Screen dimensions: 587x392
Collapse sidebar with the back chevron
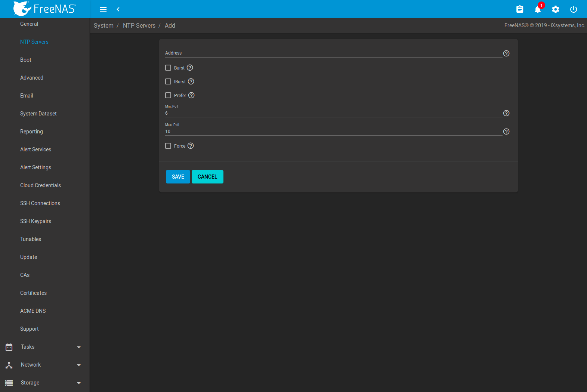118,9
